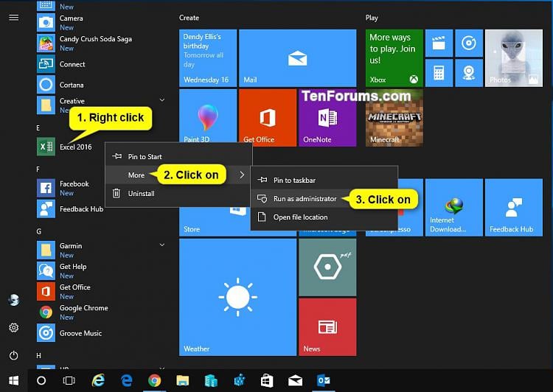Open the More submenu entry
The width and height of the screenshot is (553, 392).
coord(178,175)
